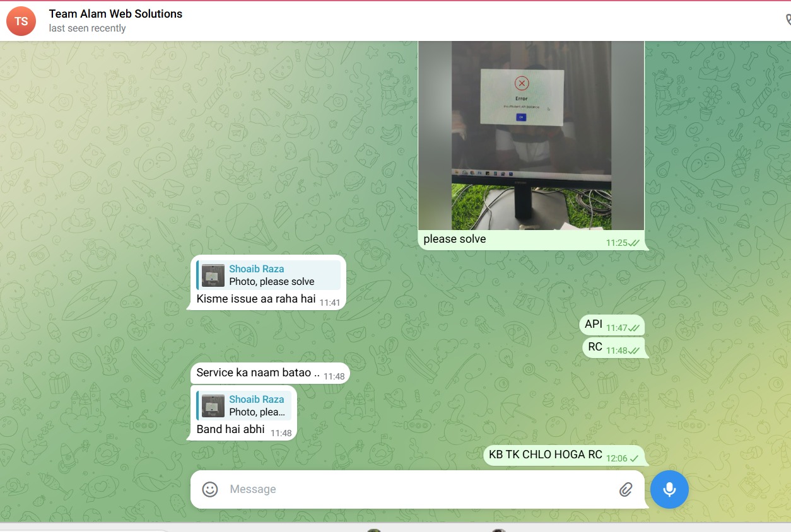Click the TS profile avatar

(21, 21)
